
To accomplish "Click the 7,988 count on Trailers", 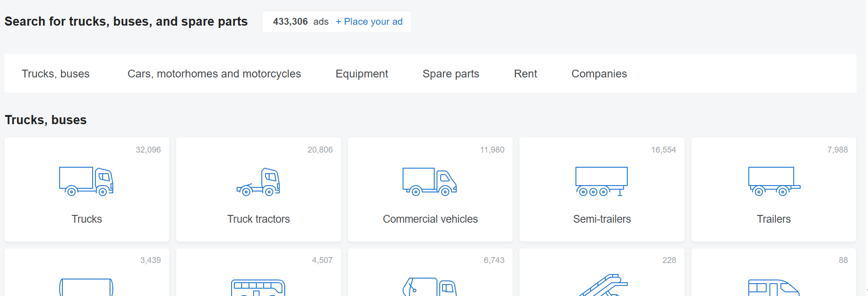I will pyautogui.click(x=837, y=150).
